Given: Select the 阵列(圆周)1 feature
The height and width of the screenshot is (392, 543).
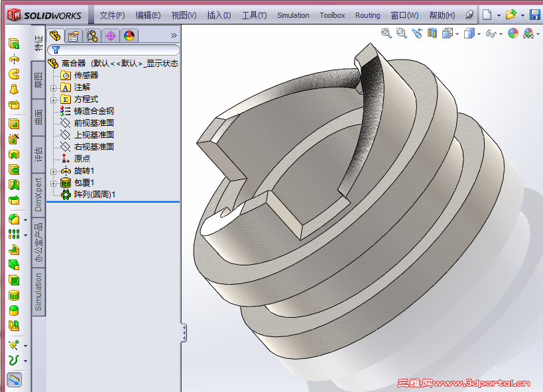Looking at the screenshot, I should tap(95, 195).
